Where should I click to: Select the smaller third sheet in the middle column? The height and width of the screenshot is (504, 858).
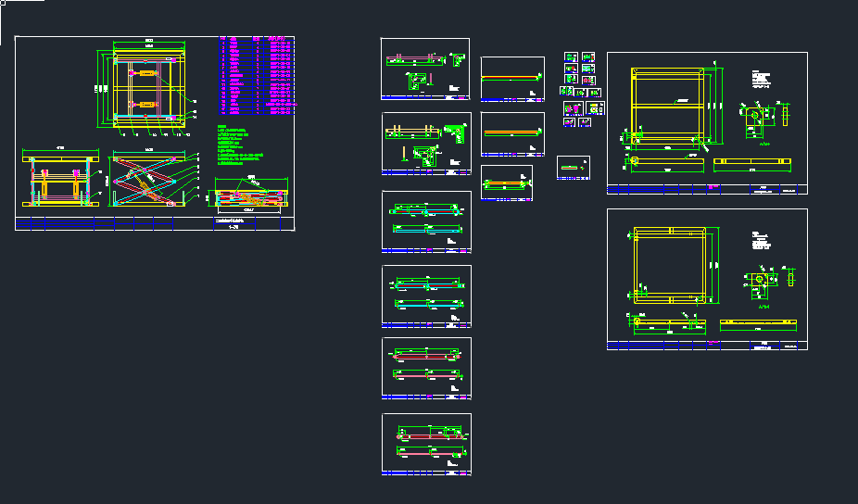point(507,183)
